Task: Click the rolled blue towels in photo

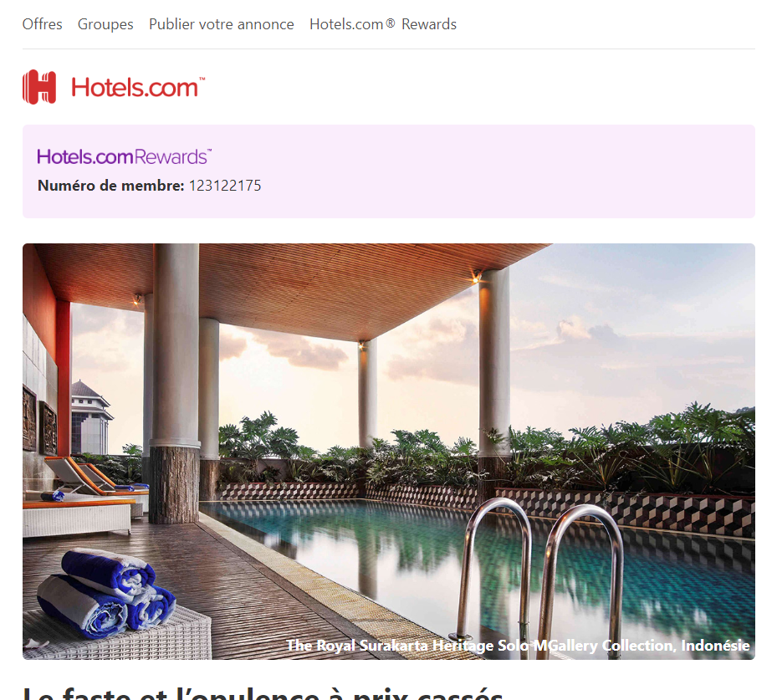Action: [106, 592]
